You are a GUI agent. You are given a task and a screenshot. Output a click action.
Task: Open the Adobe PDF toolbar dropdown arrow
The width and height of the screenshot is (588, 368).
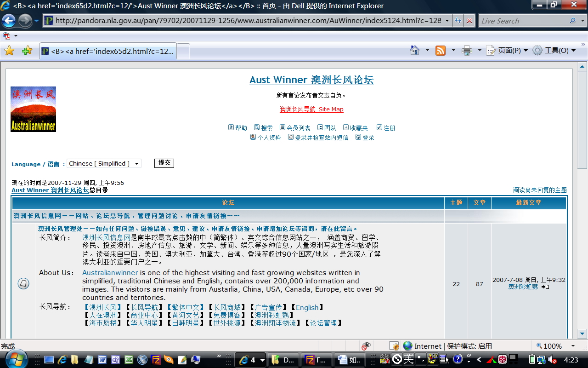point(16,36)
